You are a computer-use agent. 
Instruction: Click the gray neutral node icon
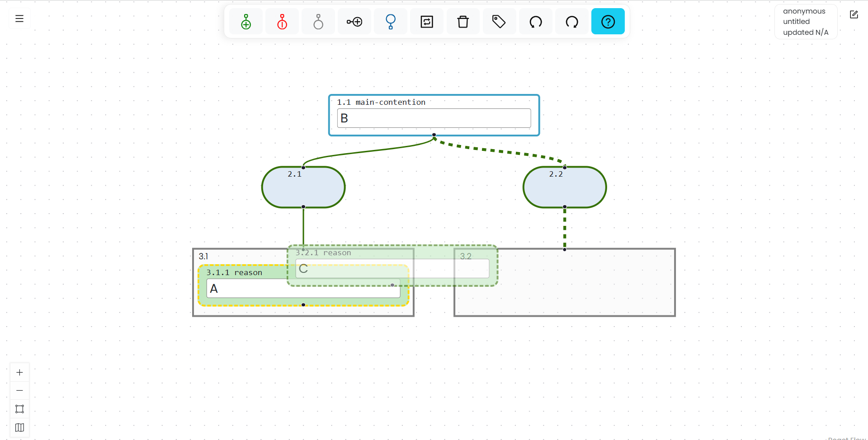[x=318, y=22]
